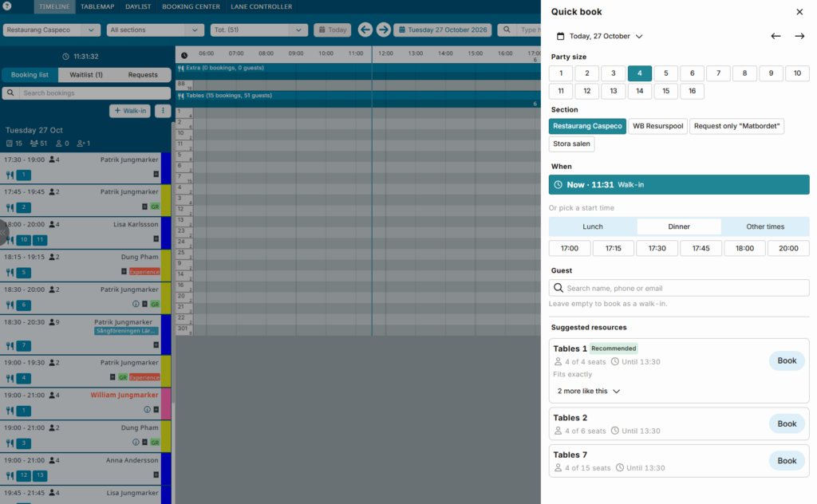The height and width of the screenshot is (504, 817).
Task: Select party size 16
Action: (692, 91)
